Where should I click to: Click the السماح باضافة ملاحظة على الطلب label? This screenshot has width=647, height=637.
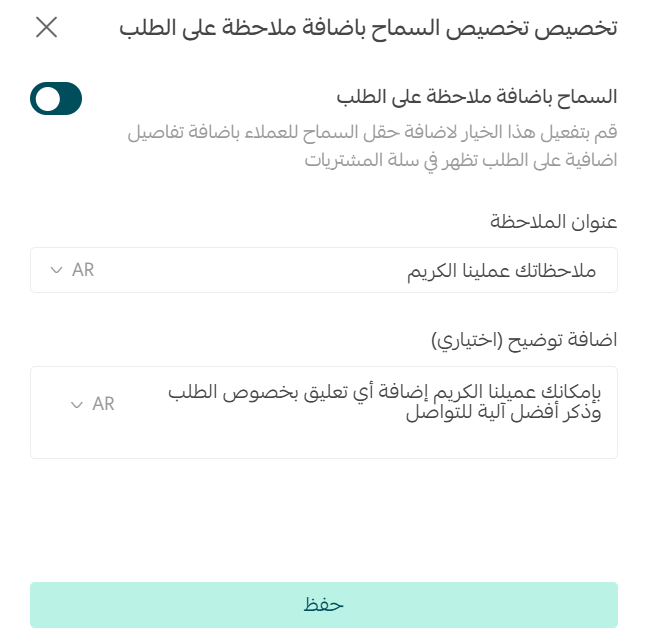pyautogui.click(x=477, y=97)
